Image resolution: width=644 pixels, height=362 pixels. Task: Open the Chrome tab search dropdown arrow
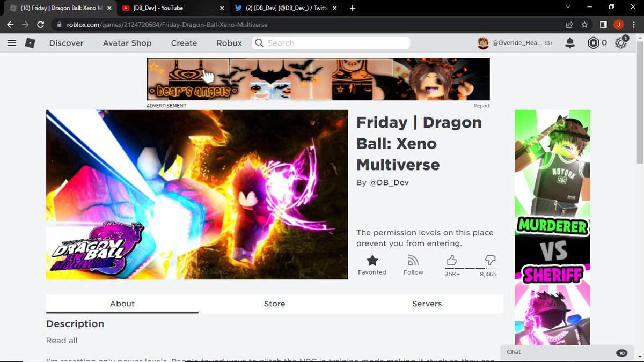pos(569,7)
